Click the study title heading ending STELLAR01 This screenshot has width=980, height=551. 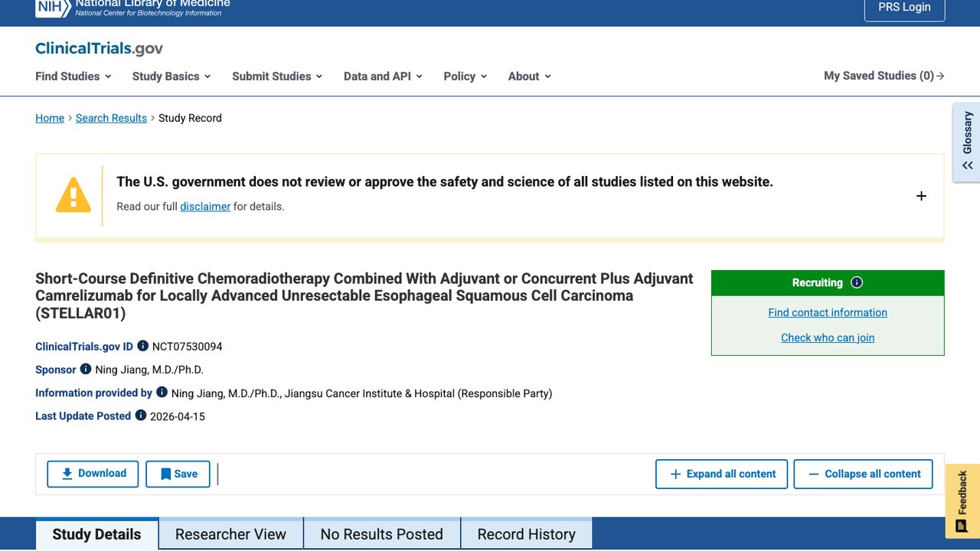click(364, 295)
